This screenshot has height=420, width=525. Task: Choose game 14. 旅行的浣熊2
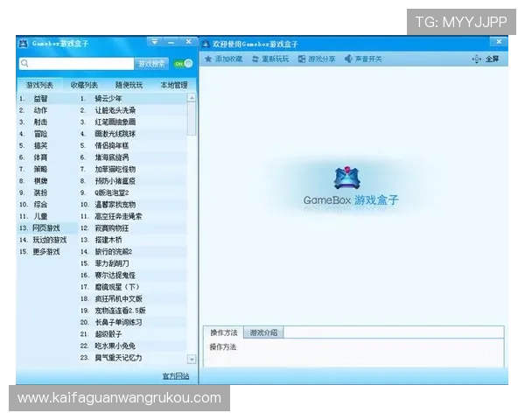point(133,251)
